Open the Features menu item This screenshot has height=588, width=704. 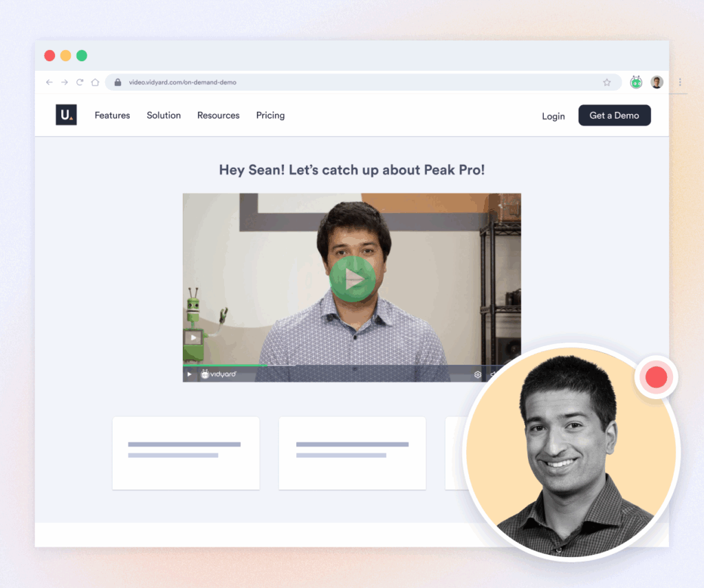click(x=112, y=115)
